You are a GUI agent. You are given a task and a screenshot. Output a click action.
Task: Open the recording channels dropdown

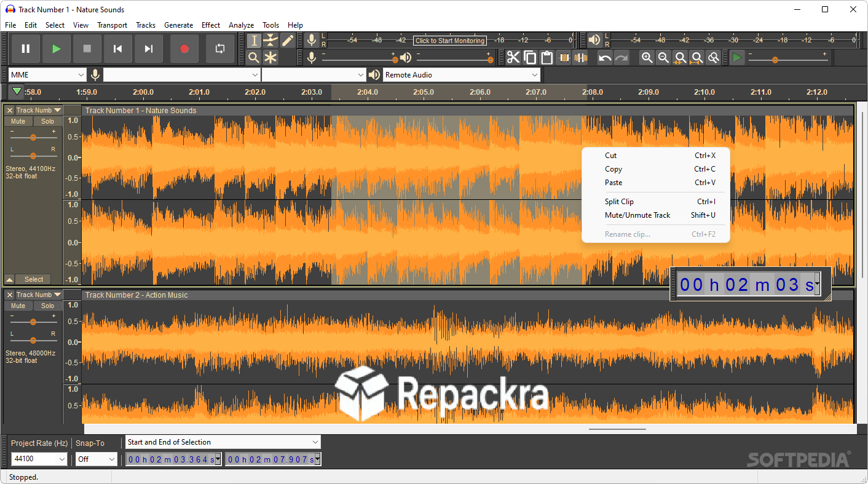click(x=314, y=75)
